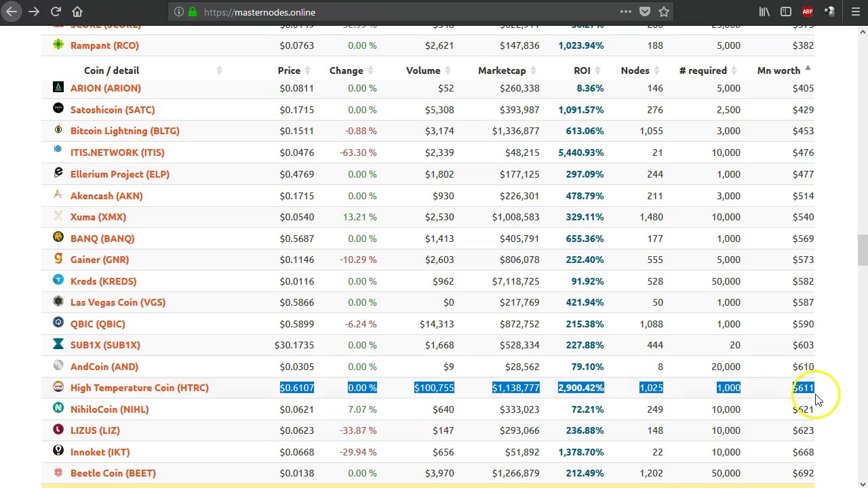Open the LIZUS (LIZ) coin link
Viewport: 868px width, 488px height.
tap(95, 430)
